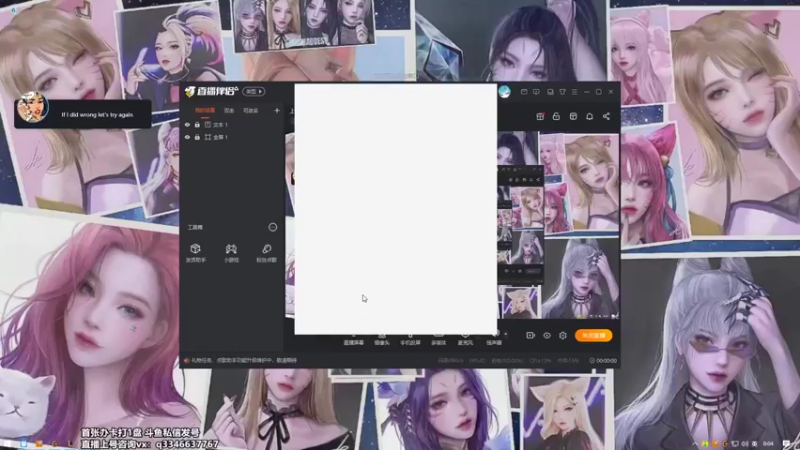The image size is (800, 450).
Task: Open the cube-shaped assistant tool
Action: pyautogui.click(x=195, y=253)
